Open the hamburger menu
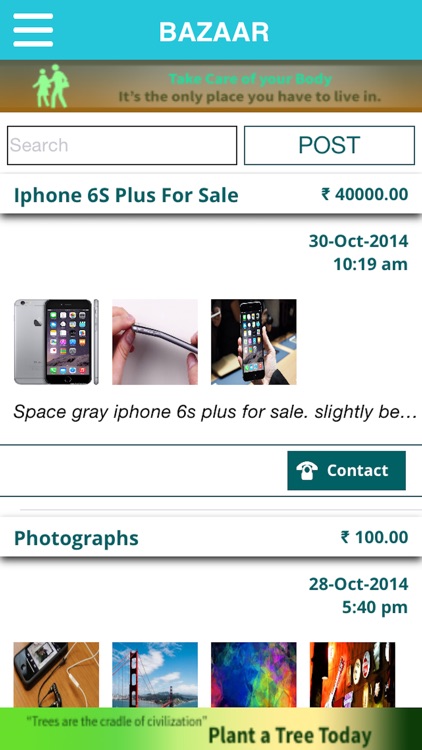The height and width of the screenshot is (750, 422). click(x=33, y=30)
